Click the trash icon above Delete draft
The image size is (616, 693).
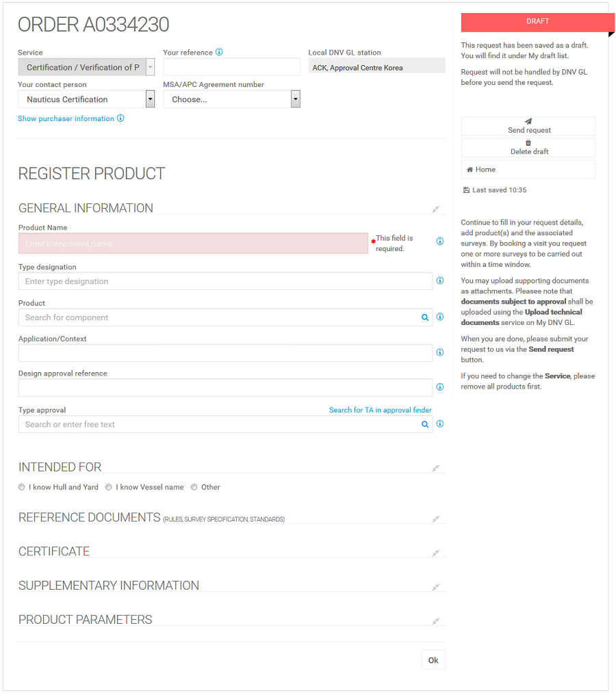[x=528, y=143]
